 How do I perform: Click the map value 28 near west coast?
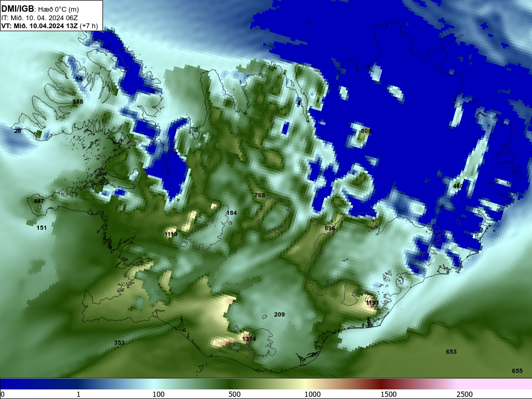pyautogui.click(x=18, y=131)
